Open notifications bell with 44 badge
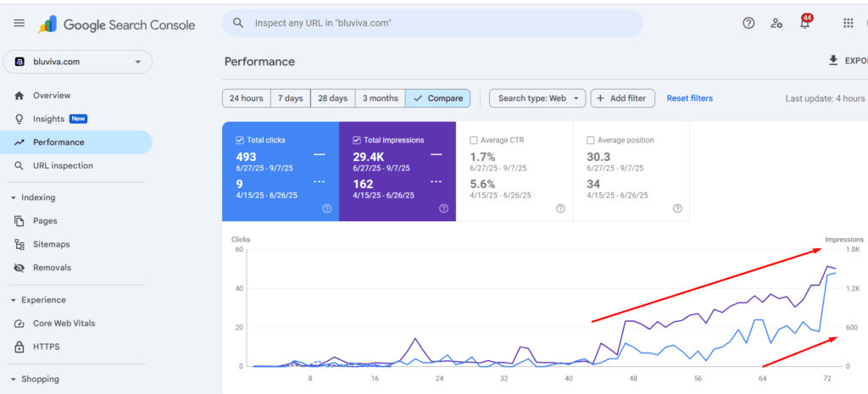The image size is (868, 394). coord(804,24)
